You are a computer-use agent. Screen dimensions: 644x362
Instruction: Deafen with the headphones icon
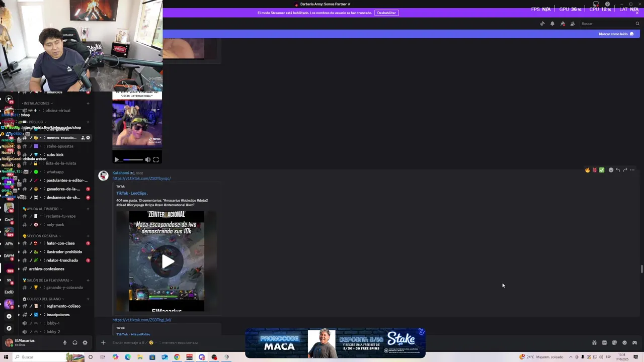pyautogui.click(x=74, y=343)
